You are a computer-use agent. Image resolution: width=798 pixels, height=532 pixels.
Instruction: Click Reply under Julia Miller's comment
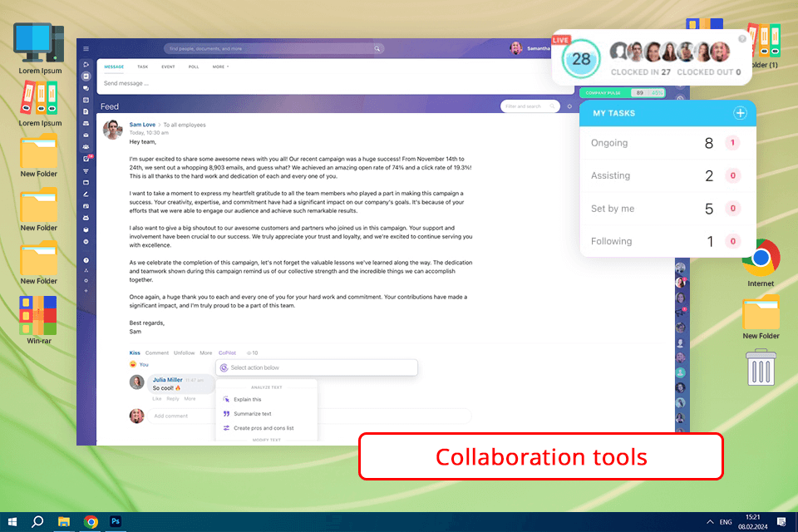tap(173, 399)
